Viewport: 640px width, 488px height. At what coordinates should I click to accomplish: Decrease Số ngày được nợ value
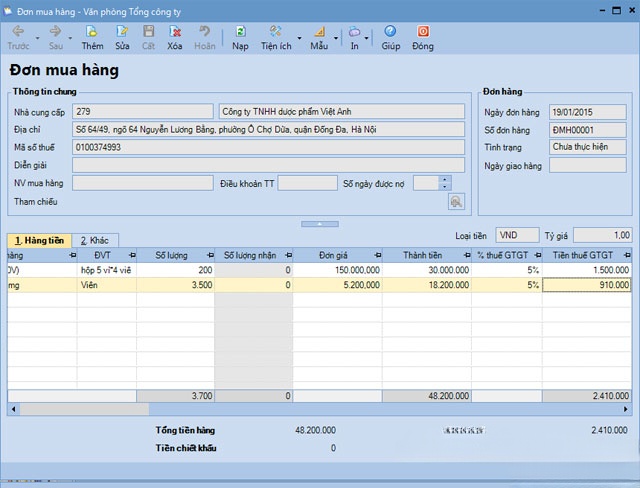tap(445, 186)
